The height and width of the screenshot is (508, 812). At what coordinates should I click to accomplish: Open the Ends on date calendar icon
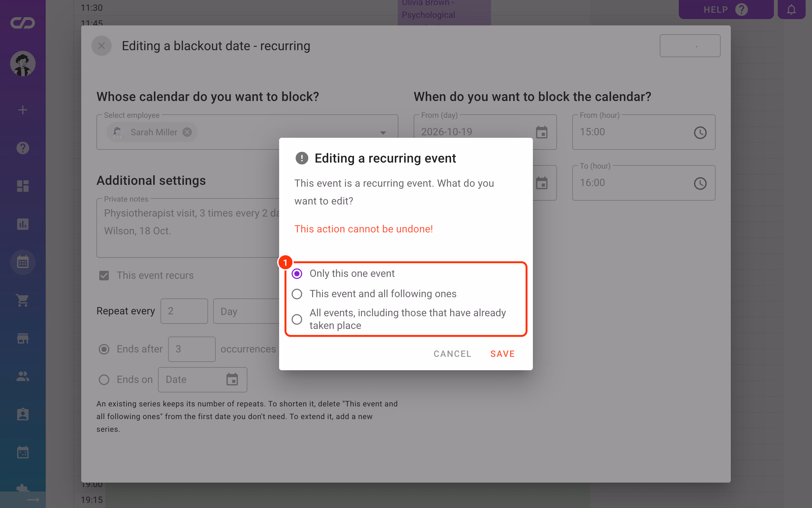coord(232,379)
